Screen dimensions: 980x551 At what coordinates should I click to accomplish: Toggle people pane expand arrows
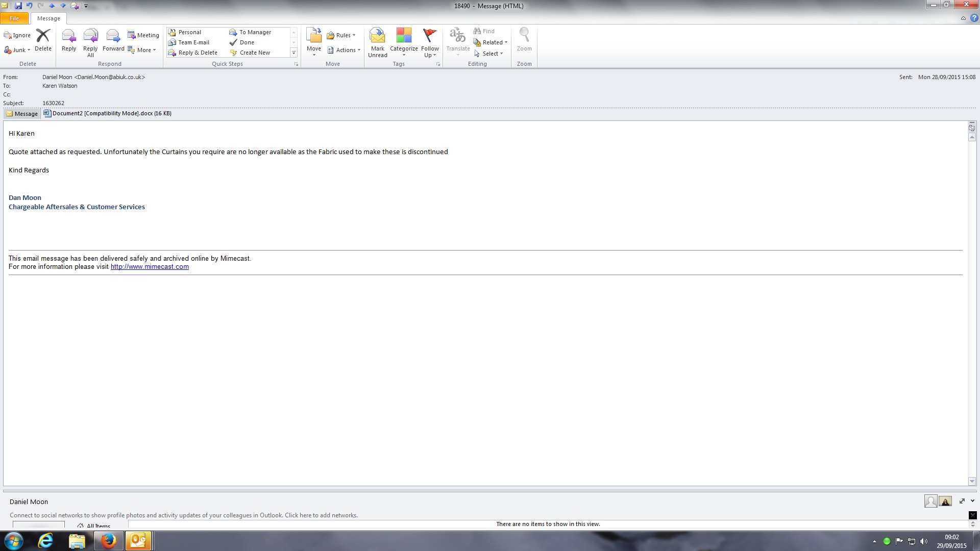962,501
